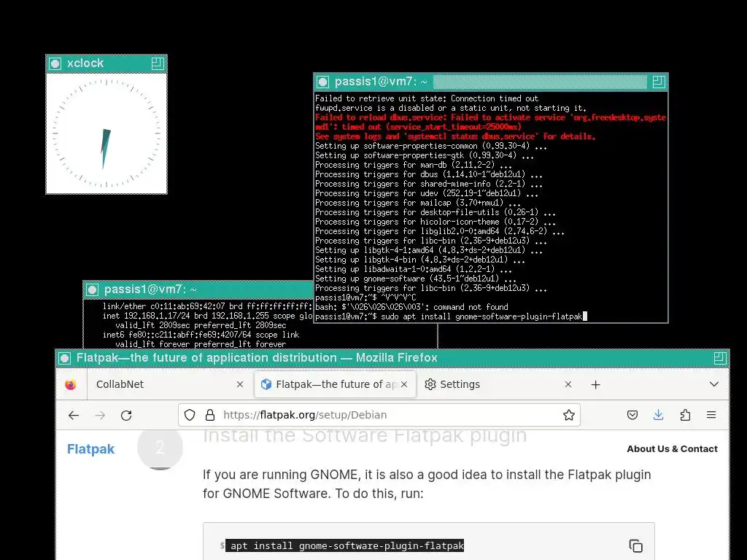Screen dimensions: 747x560
Task: Close the Flatpak tab
Action: (404, 384)
